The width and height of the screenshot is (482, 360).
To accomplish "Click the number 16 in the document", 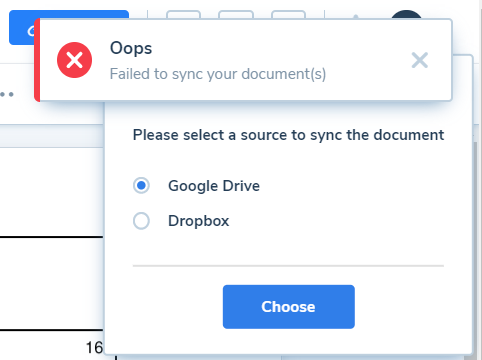I will pos(94,348).
